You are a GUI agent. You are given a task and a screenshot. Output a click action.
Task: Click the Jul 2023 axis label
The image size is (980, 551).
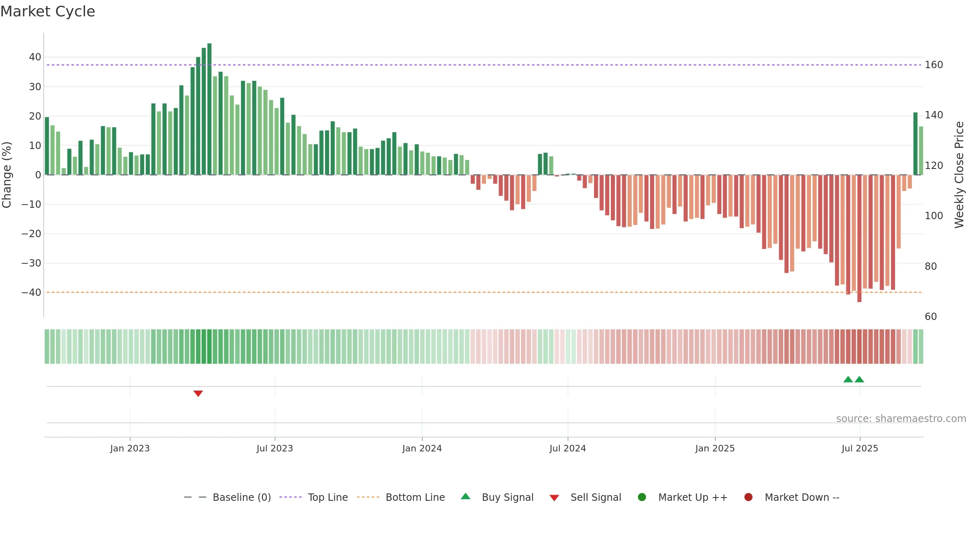point(275,448)
